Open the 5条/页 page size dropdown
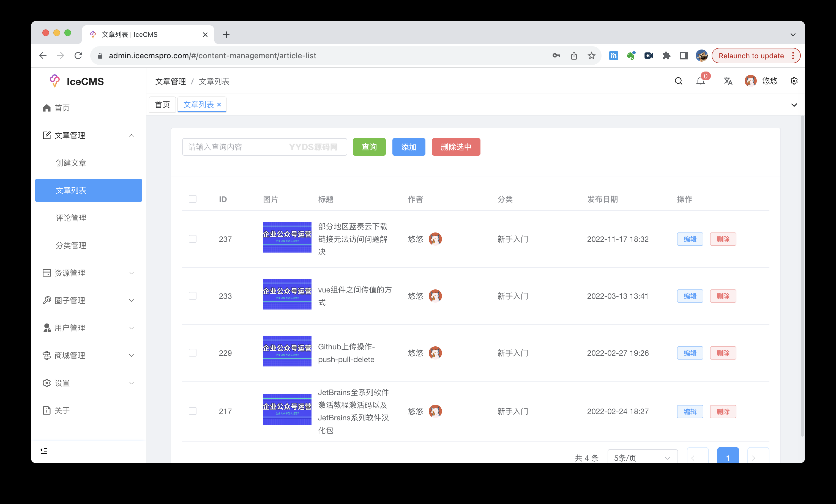This screenshot has height=504, width=836. 642,457
